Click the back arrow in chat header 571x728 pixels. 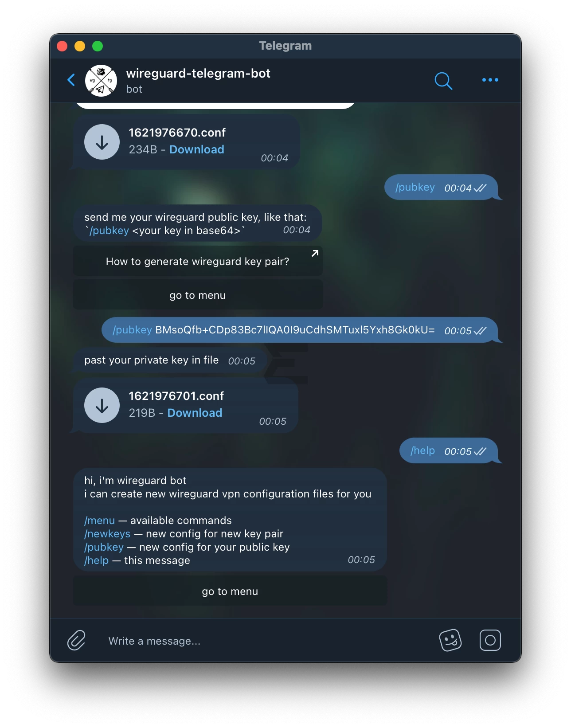point(71,80)
